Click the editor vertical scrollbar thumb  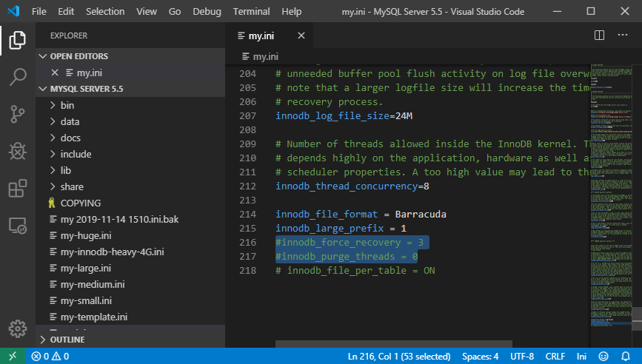pyautogui.click(x=637, y=319)
